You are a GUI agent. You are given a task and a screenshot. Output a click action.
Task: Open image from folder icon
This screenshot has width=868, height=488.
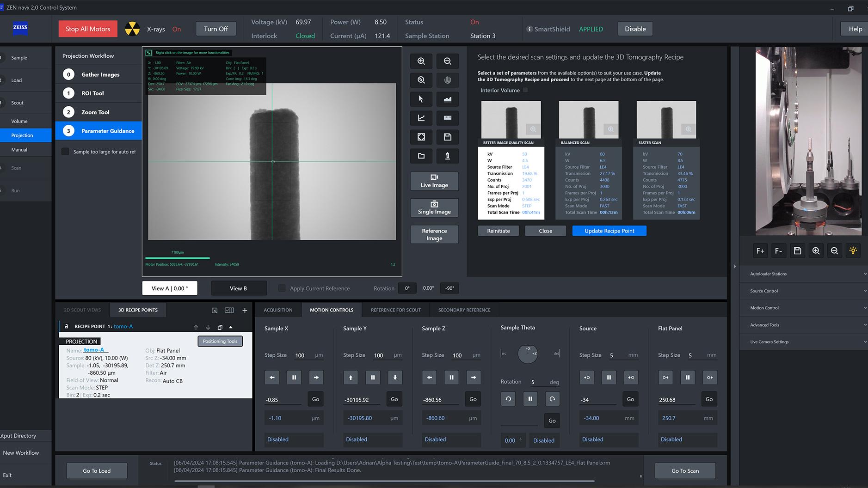(421, 156)
